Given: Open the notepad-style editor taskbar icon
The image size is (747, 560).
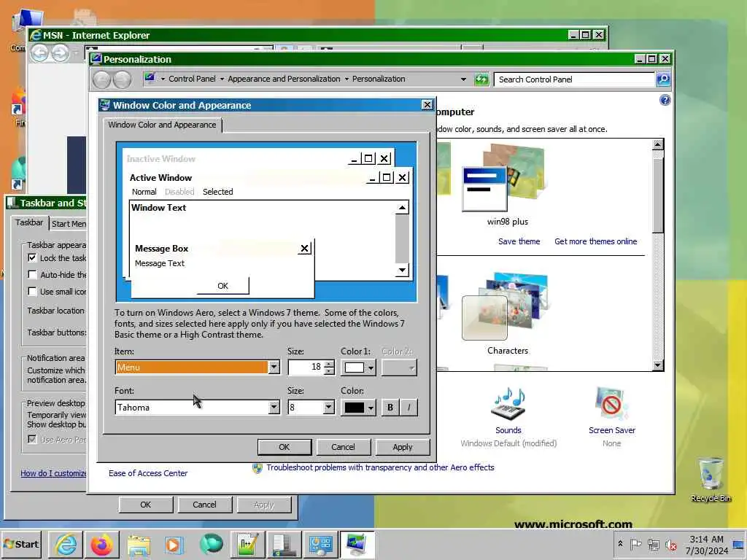Looking at the screenshot, I should click(x=248, y=544).
